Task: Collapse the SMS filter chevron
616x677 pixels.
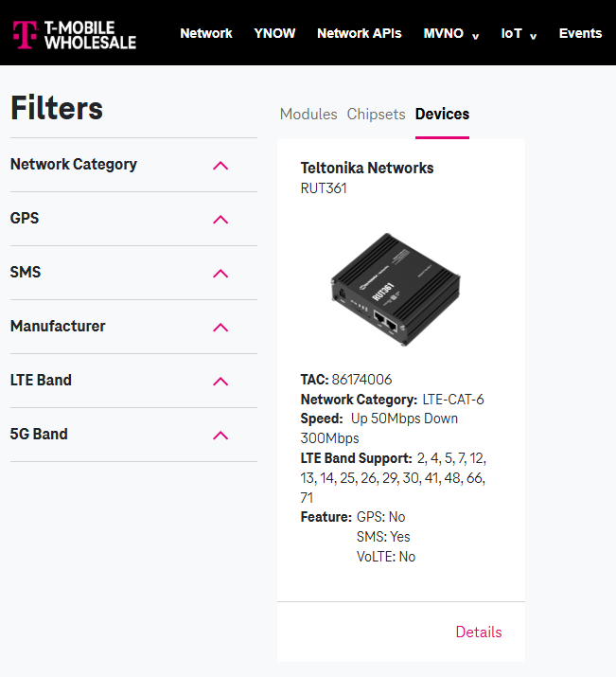Action: coord(220,274)
